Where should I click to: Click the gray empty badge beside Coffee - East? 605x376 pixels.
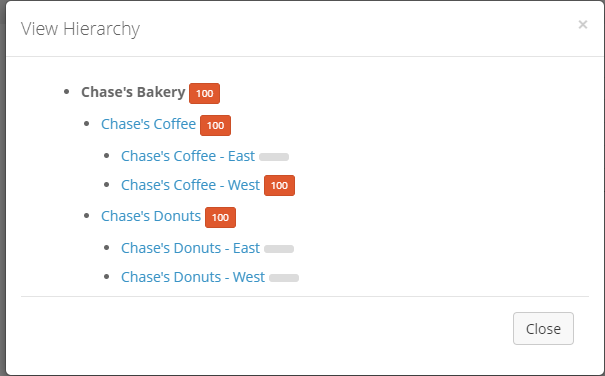pyautogui.click(x=274, y=157)
